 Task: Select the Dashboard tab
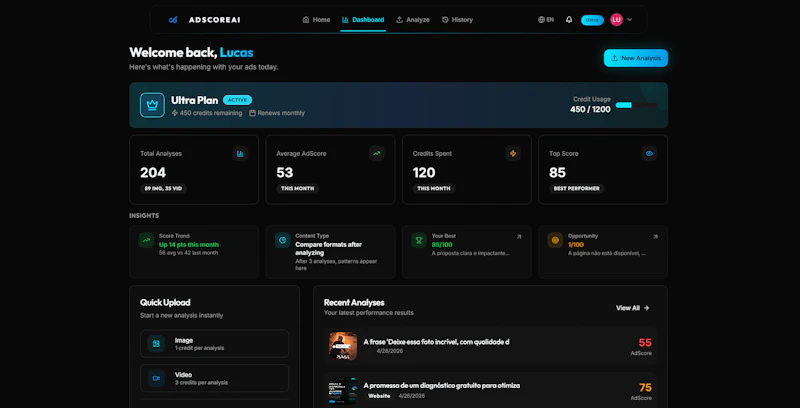coord(363,20)
